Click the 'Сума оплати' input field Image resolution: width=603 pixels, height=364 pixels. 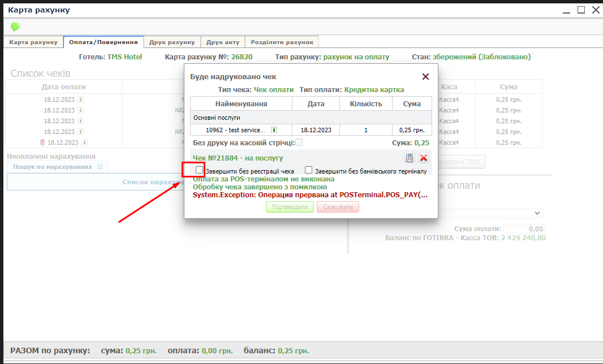tap(524, 229)
